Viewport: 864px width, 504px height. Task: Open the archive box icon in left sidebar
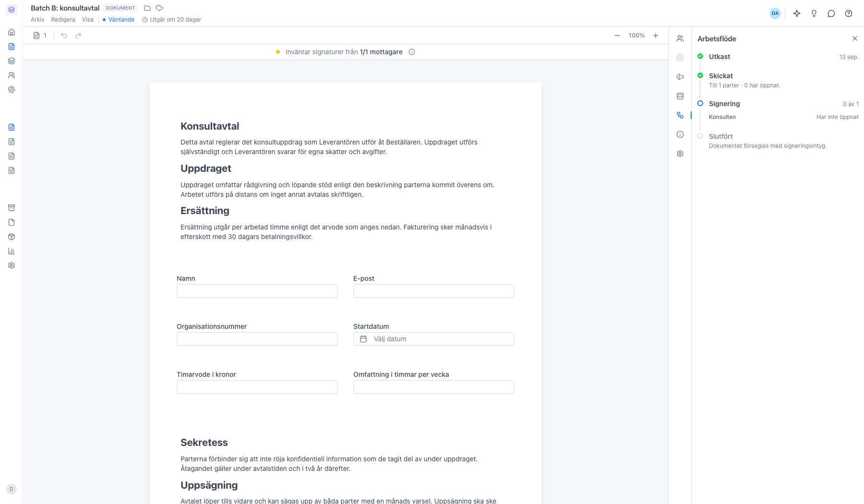point(12,208)
